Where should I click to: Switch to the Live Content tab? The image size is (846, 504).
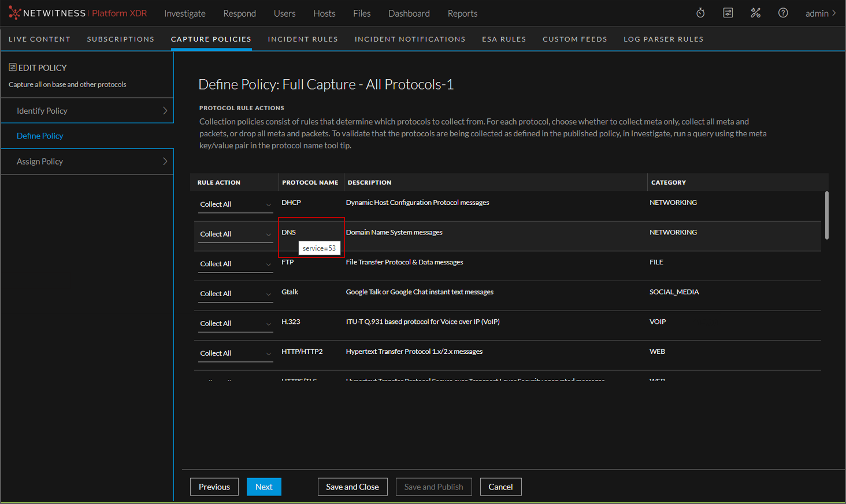coord(39,39)
